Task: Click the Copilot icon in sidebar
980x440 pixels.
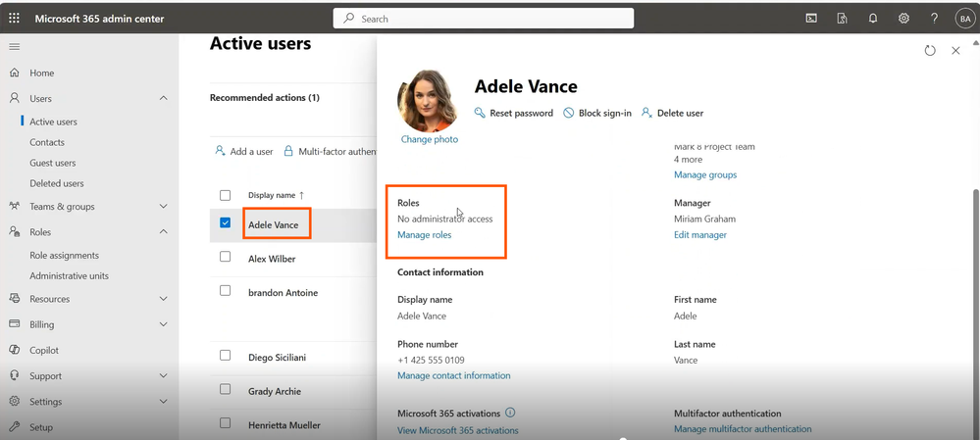Action: coord(15,350)
